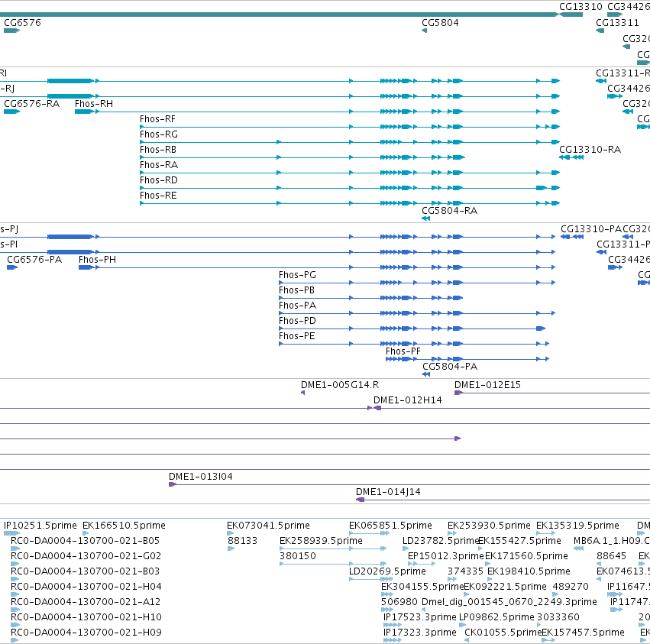Select the 374335 EST label

point(465,571)
